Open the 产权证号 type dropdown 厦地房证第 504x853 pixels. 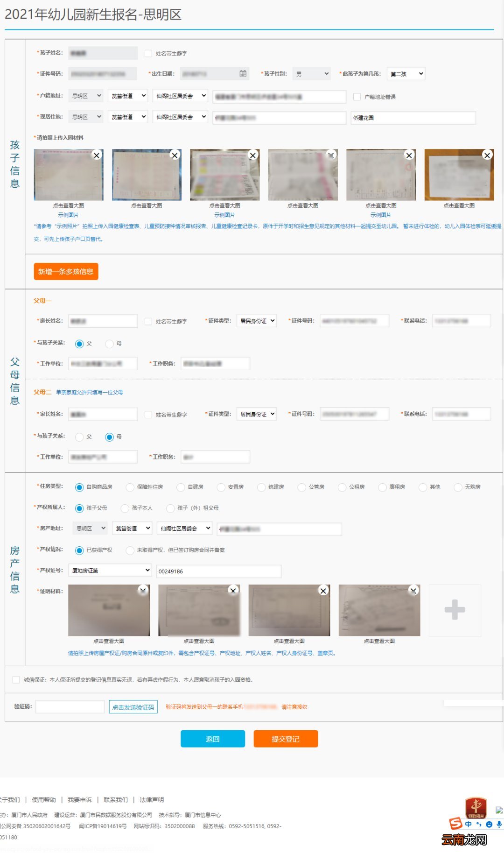[110, 570]
